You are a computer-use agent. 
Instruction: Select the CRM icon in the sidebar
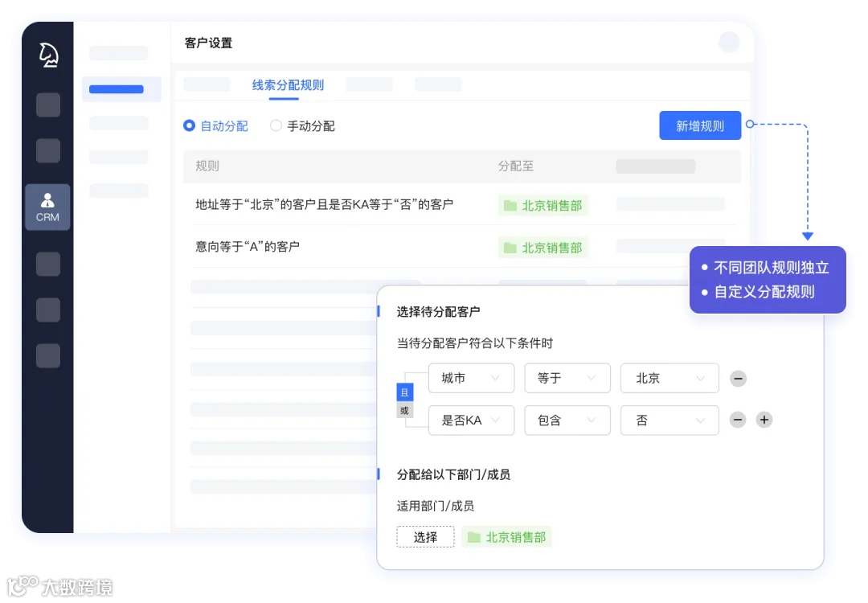[x=47, y=207]
